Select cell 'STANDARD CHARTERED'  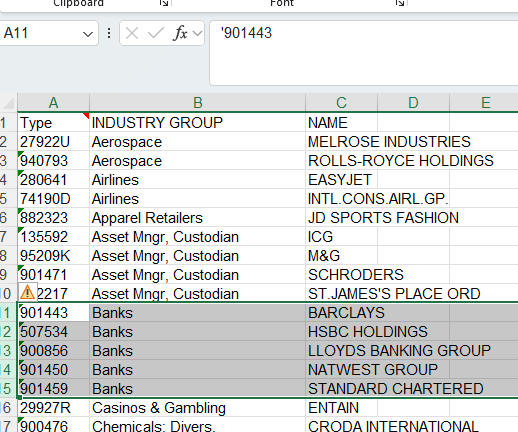[341, 389]
